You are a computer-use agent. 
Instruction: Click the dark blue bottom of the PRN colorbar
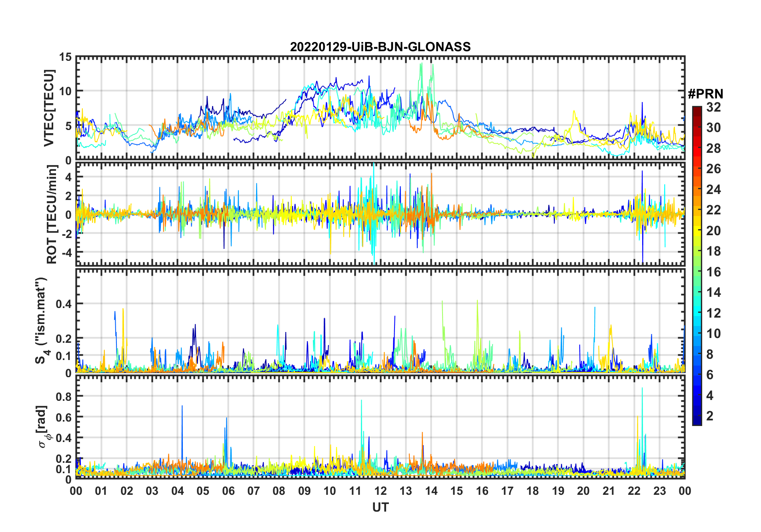(697, 420)
